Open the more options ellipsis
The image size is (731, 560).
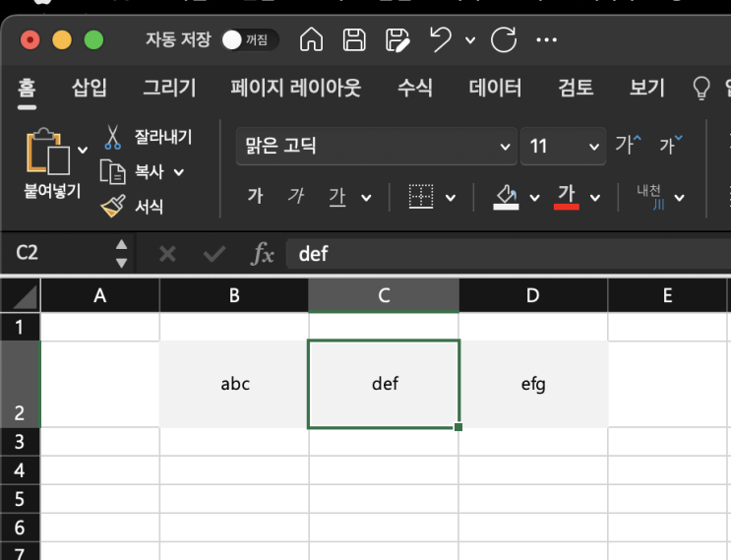(546, 40)
